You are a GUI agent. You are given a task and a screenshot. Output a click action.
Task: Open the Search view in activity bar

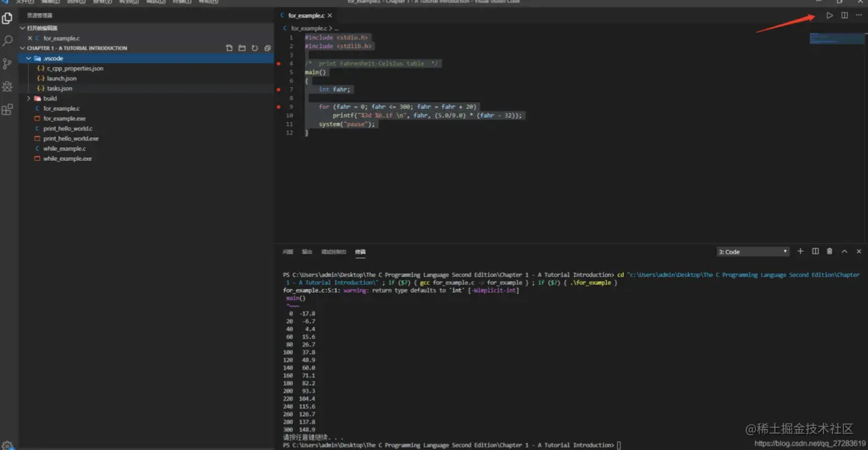point(7,41)
